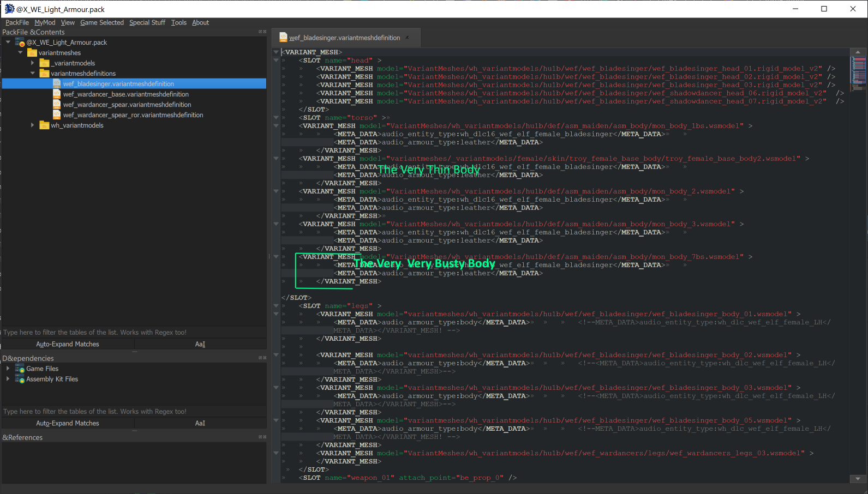This screenshot has width=868, height=494.
Task: Click the variantmeshdefinitions folder icon
Action: [45, 73]
